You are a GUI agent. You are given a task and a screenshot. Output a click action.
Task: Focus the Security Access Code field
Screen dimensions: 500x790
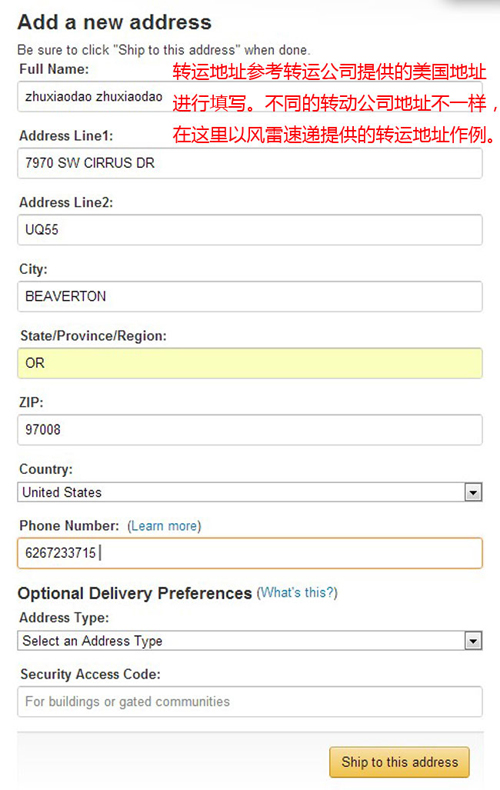pyautogui.click(x=250, y=702)
